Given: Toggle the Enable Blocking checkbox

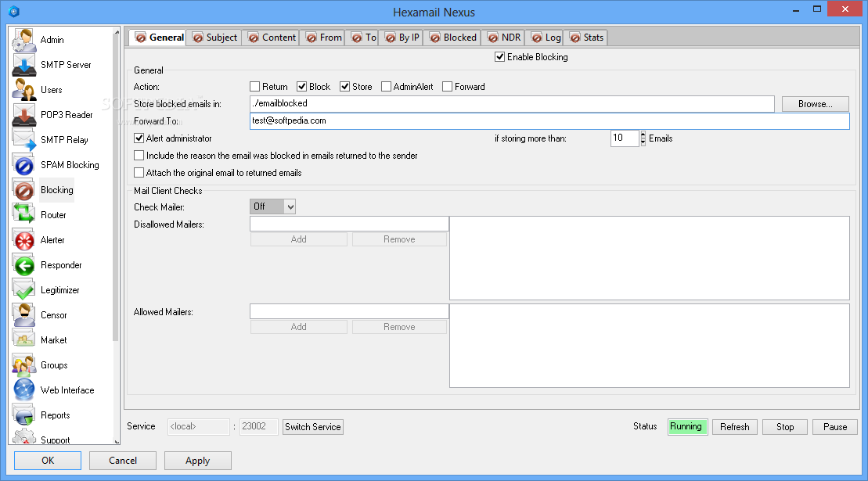Looking at the screenshot, I should coord(499,57).
